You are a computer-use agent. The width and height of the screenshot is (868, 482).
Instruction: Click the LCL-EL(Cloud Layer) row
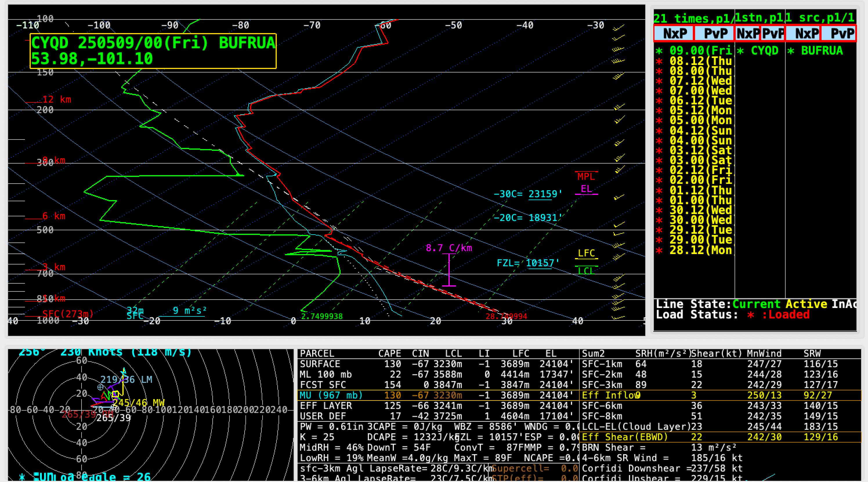[720, 427]
